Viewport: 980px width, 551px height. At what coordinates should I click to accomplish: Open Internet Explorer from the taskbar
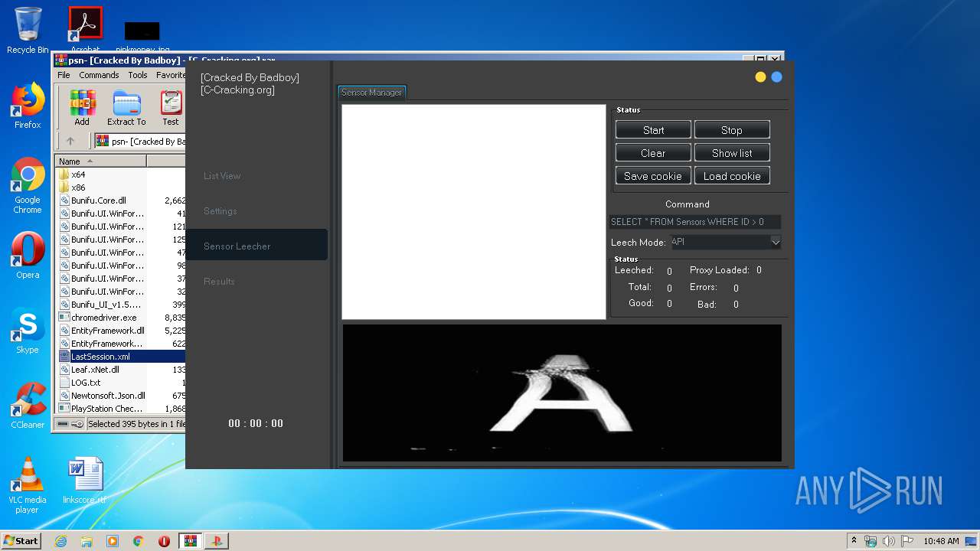(x=61, y=541)
